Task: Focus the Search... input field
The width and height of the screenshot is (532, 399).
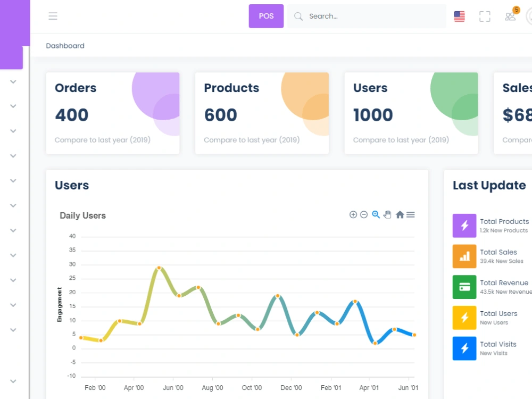Action: 367,16
